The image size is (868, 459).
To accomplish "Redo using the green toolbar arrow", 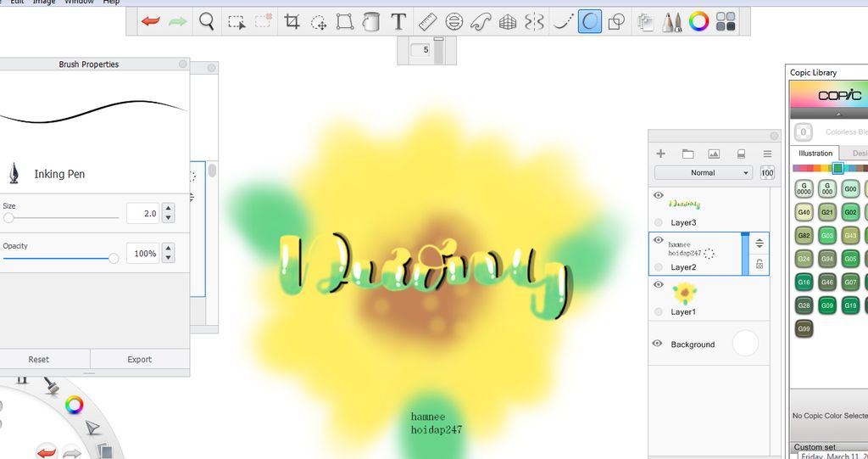I will [178, 21].
